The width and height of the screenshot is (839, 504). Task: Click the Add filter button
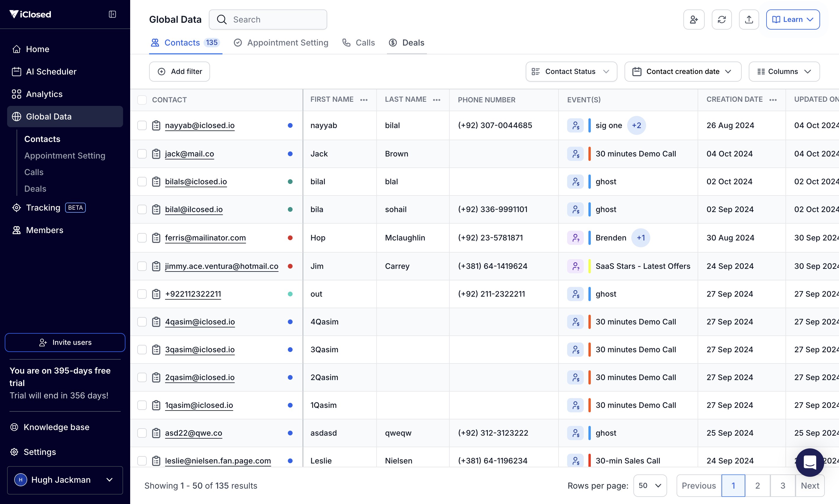179,72
